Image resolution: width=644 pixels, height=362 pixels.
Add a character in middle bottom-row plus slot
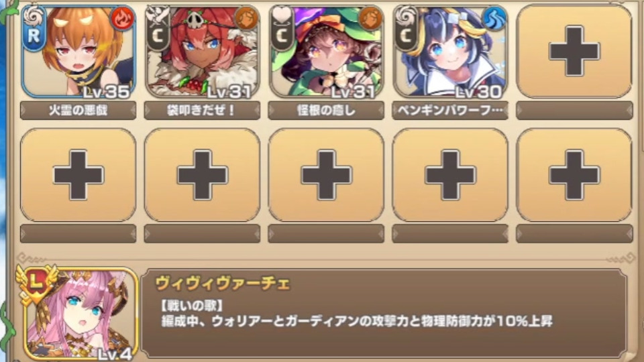(326, 175)
